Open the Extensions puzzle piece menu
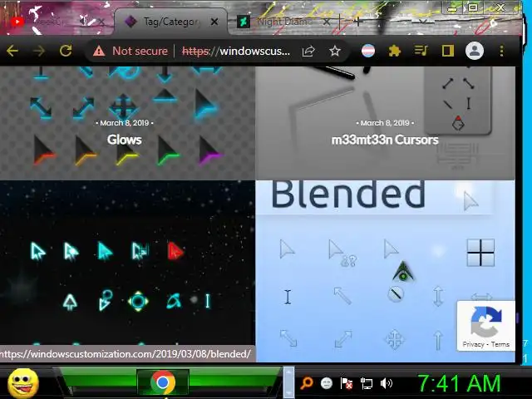532x399 pixels. click(x=394, y=52)
